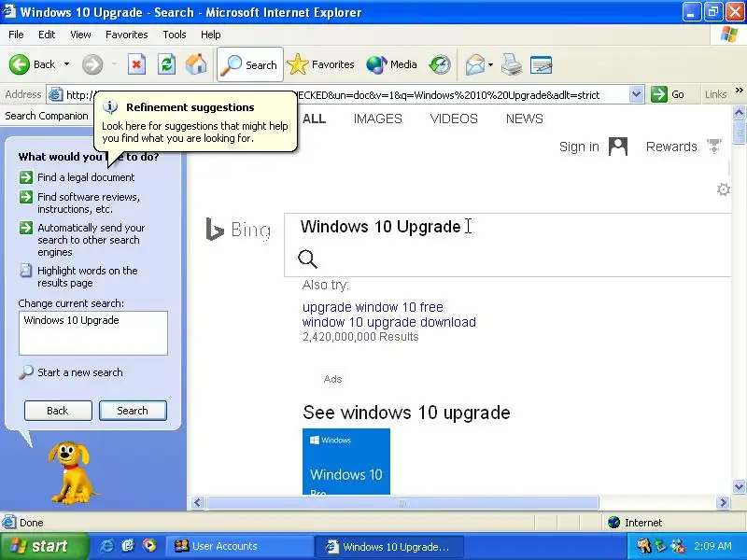Open the Windows Start button
This screenshot has height=560, width=747.
[44, 546]
